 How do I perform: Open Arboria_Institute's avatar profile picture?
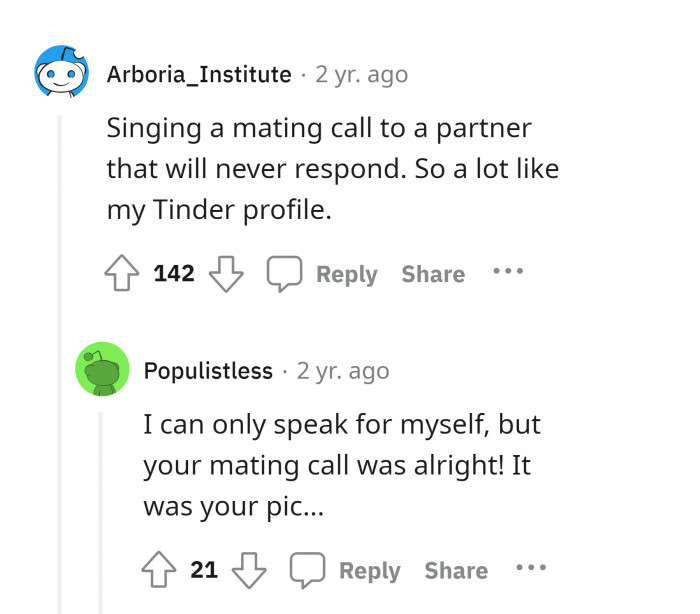pos(61,74)
